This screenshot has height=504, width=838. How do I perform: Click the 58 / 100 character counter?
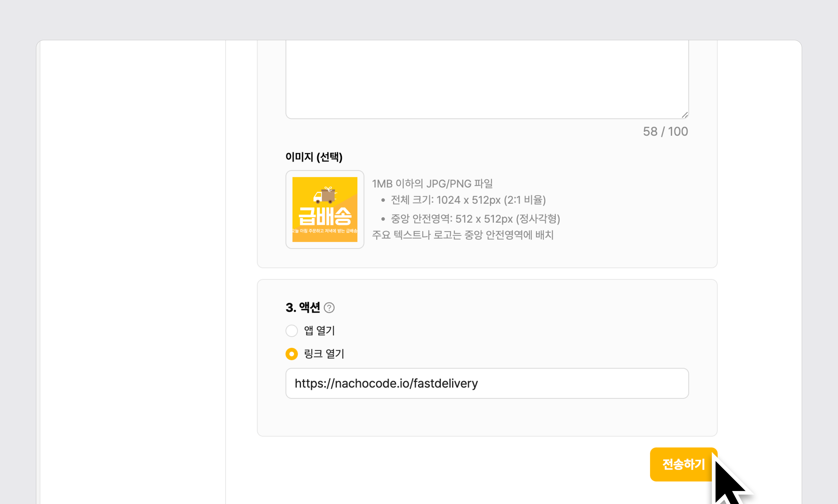click(x=665, y=131)
